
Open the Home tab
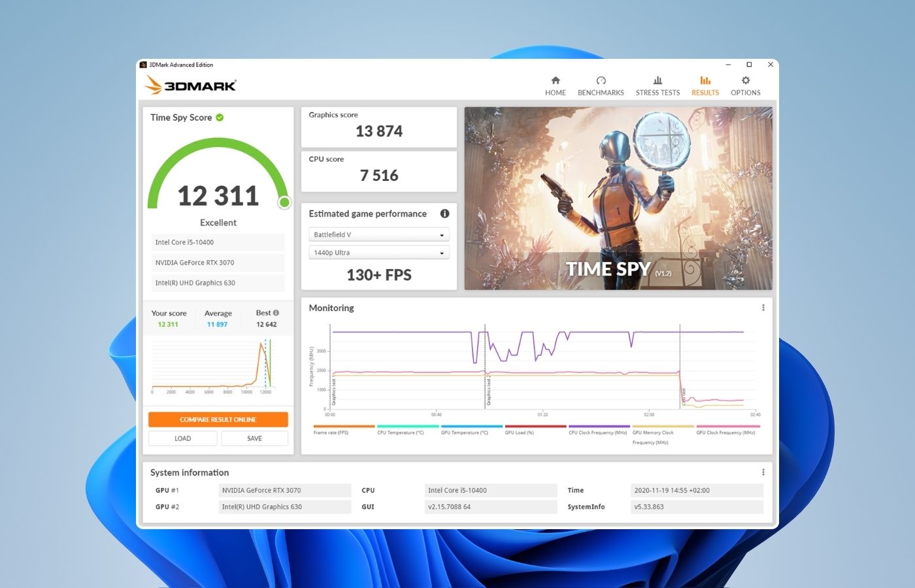pos(555,86)
